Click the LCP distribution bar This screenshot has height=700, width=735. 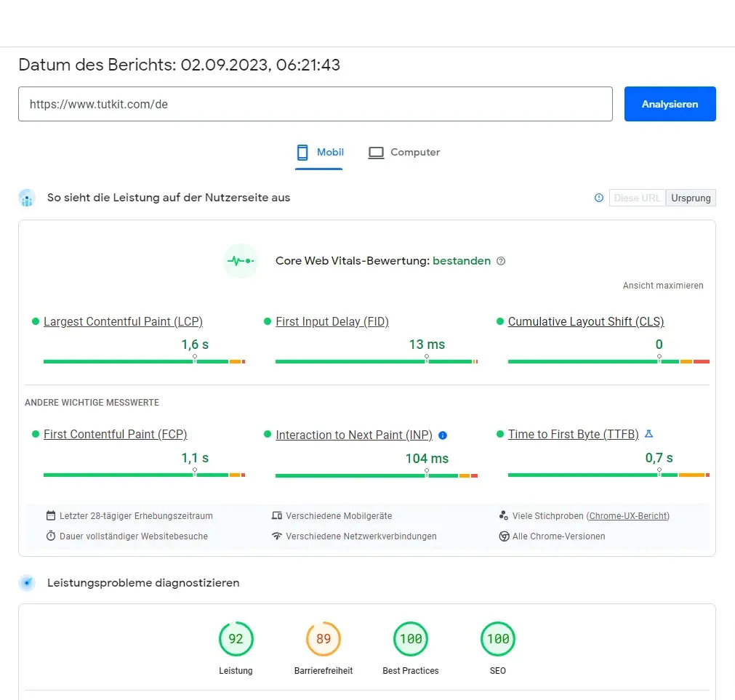(145, 361)
